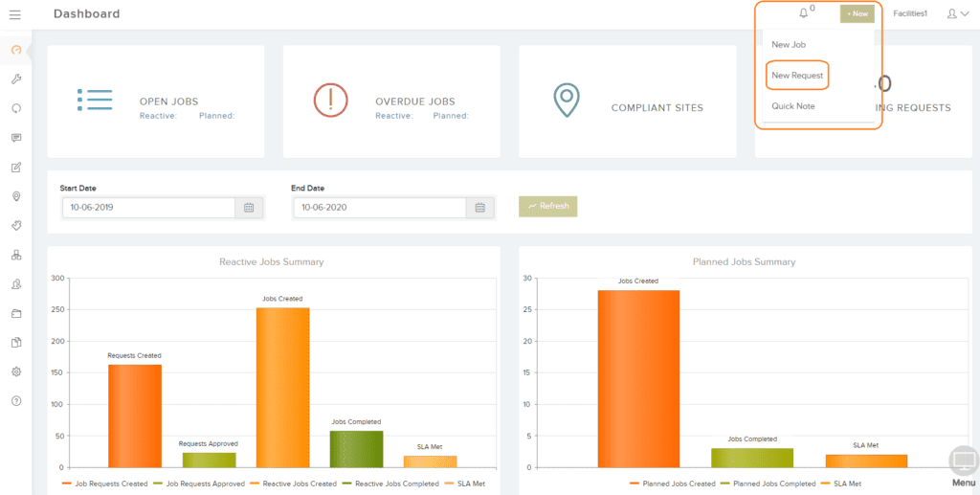Open the price tag sidebar icon
Screen dimensions: 980x495
click(x=16, y=226)
